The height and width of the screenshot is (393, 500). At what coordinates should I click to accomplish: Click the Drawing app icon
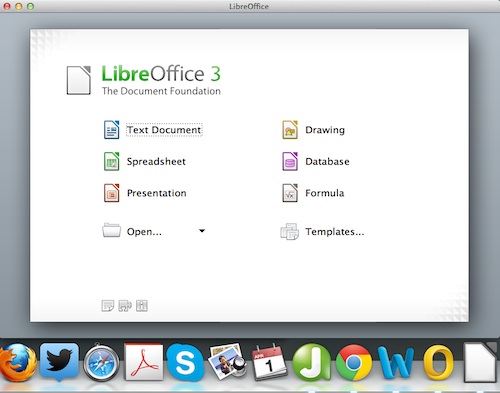tap(290, 130)
